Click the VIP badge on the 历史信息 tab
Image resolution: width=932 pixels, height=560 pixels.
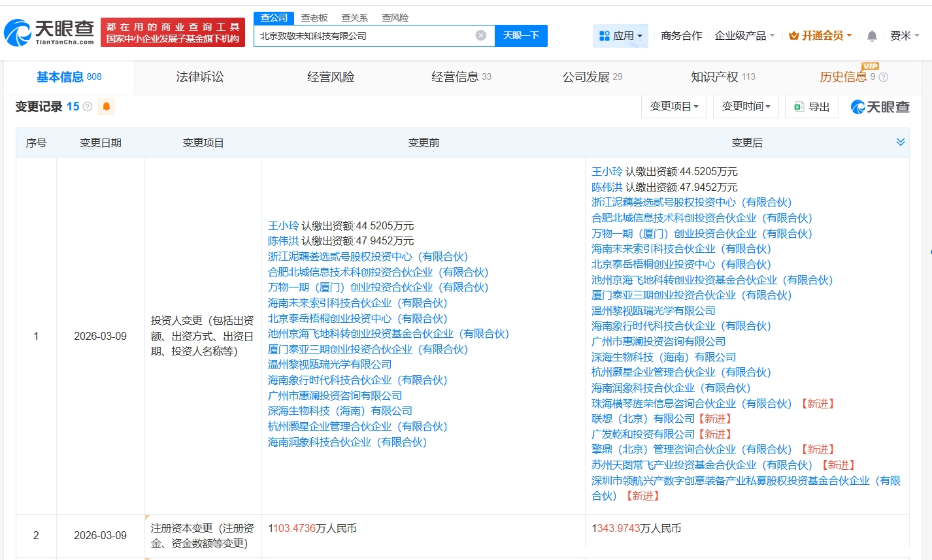[870, 67]
